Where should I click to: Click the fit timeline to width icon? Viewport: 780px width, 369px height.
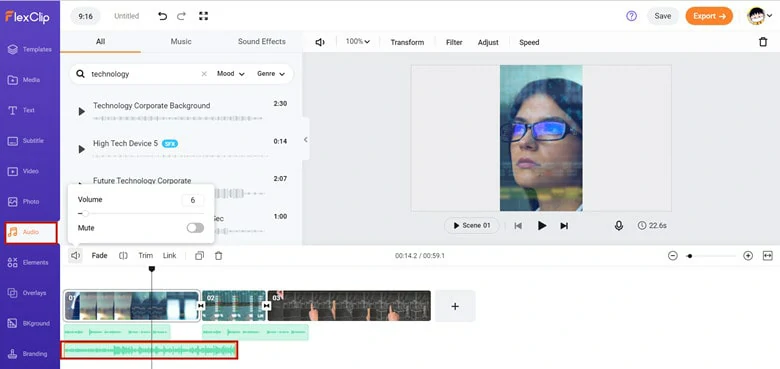[767, 256]
